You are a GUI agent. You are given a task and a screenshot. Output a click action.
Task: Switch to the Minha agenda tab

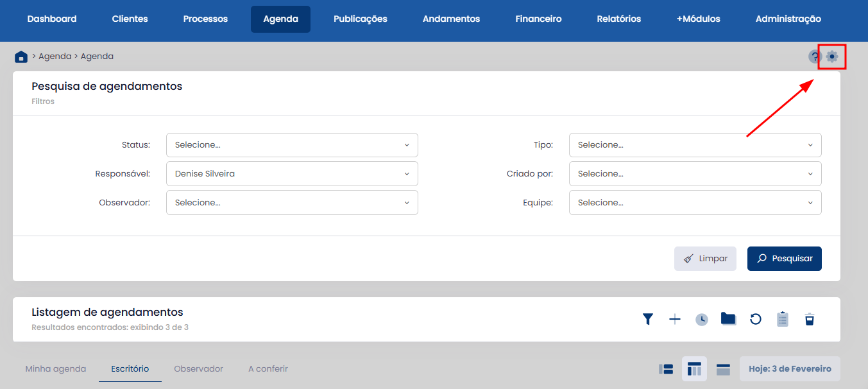click(x=56, y=369)
